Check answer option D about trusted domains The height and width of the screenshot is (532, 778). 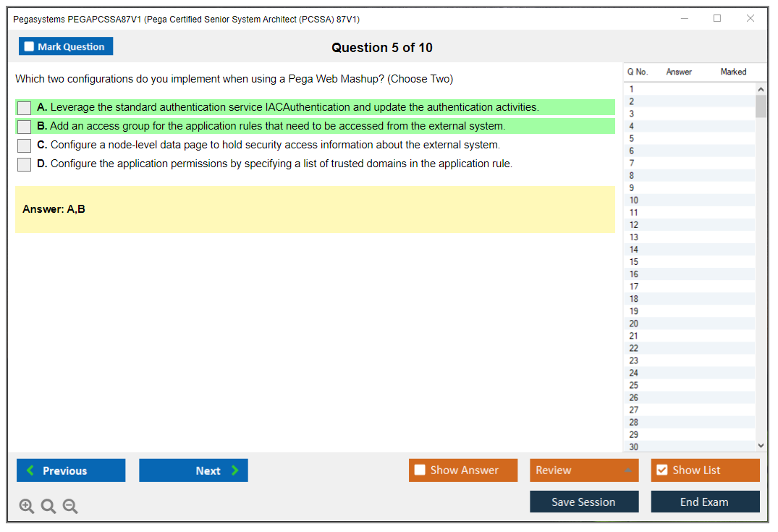pos(25,164)
